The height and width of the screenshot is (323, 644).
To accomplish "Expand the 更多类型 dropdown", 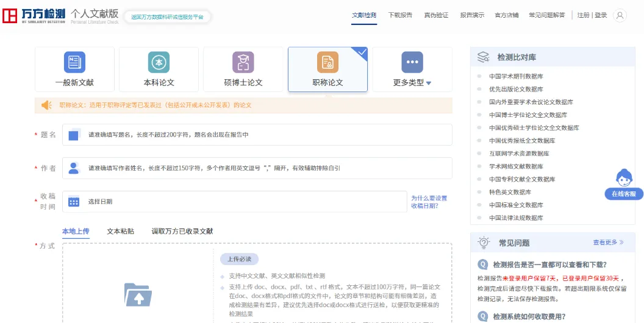I will [412, 82].
